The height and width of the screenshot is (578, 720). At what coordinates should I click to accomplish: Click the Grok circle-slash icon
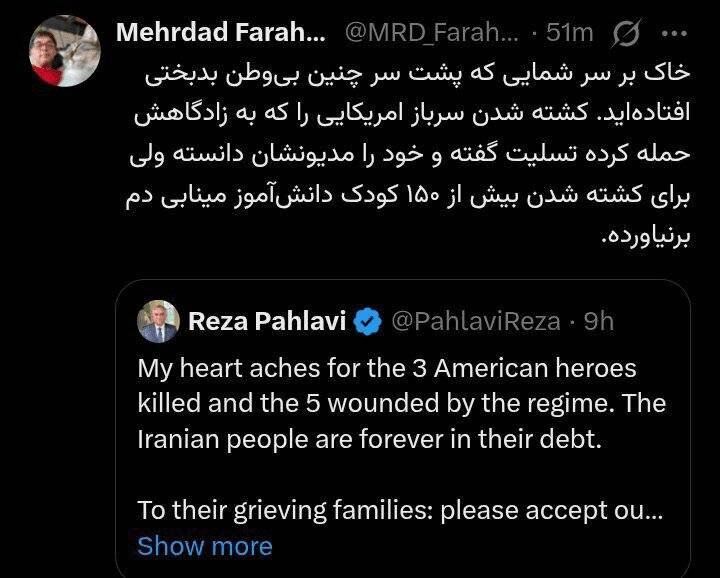[x=628, y=34]
